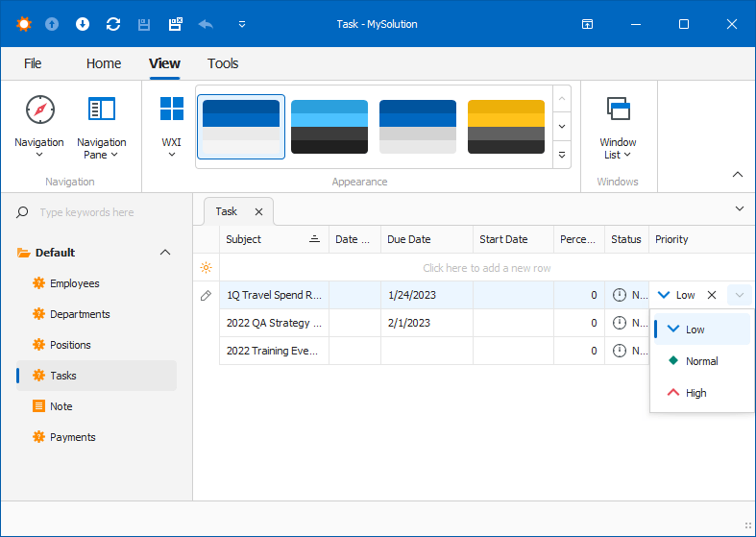Click the Save icon in title bar
Viewport: 756px width, 537px height.
pyautogui.click(x=144, y=25)
